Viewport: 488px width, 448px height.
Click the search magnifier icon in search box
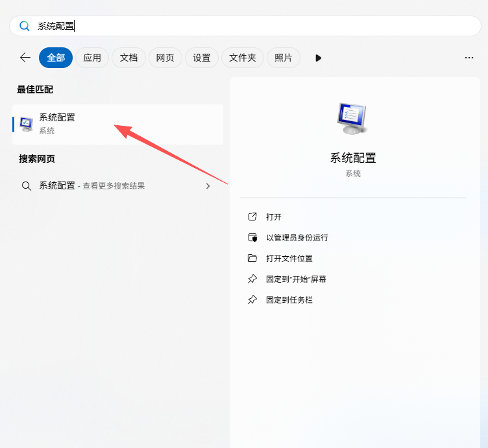(x=25, y=26)
